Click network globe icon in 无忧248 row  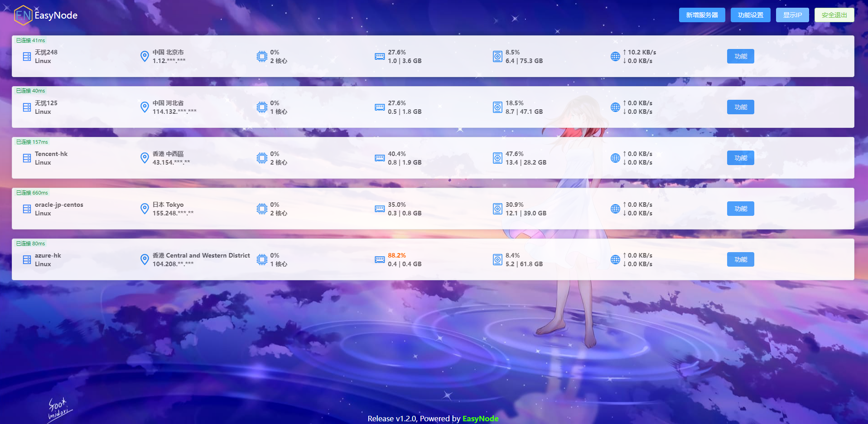615,57
